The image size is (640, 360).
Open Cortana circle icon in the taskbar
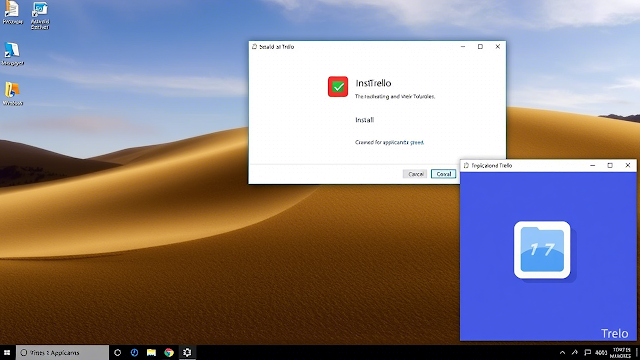[x=118, y=353]
